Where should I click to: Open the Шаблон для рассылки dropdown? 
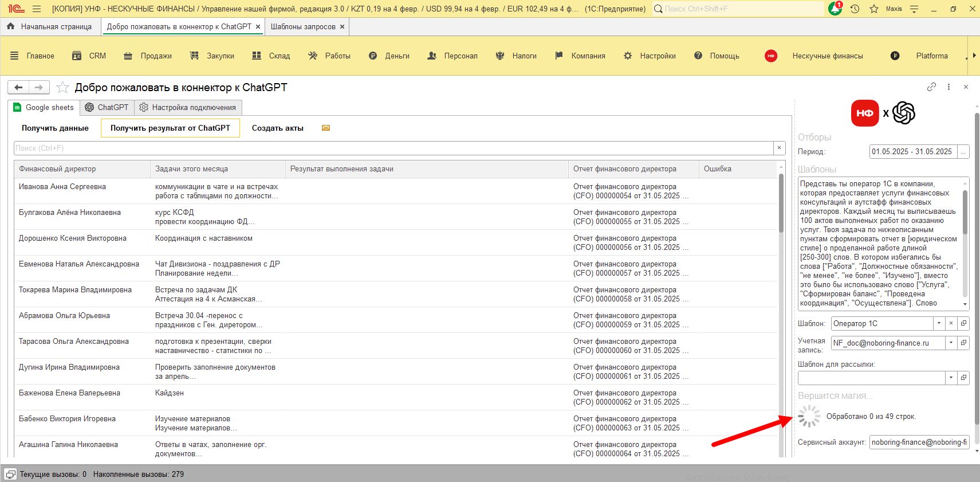[x=951, y=378]
